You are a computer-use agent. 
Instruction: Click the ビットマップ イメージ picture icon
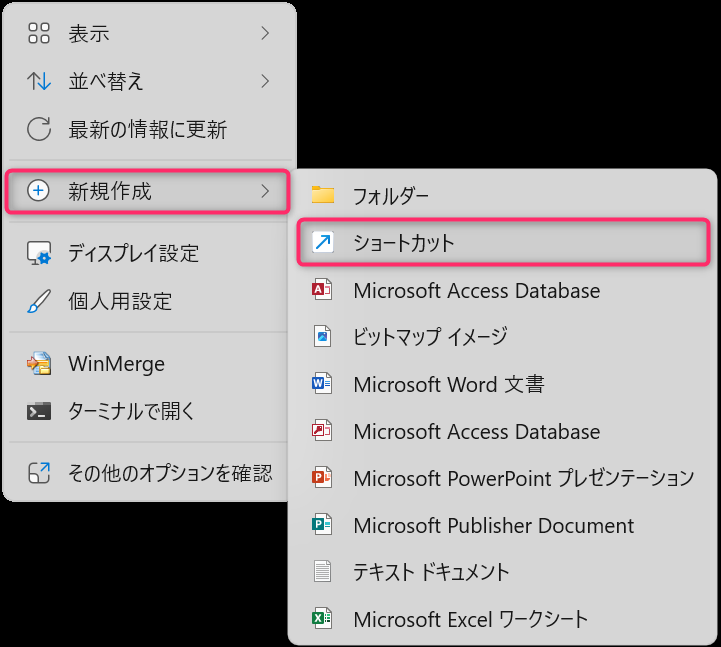click(x=322, y=336)
